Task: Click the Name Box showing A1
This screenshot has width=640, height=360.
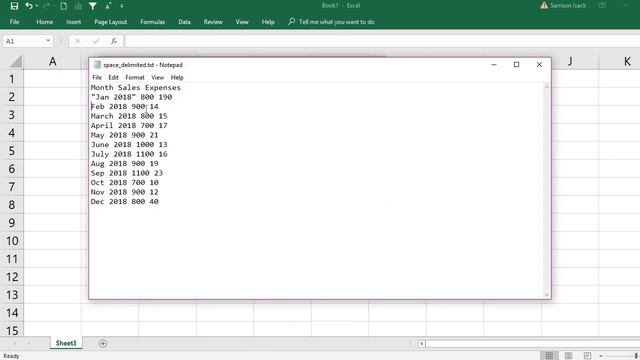Action: coord(23,41)
